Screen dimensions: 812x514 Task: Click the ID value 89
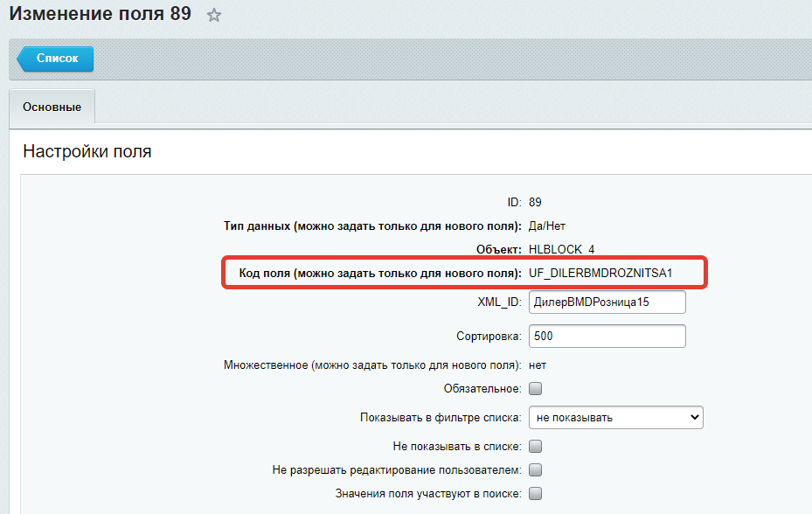(x=535, y=202)
